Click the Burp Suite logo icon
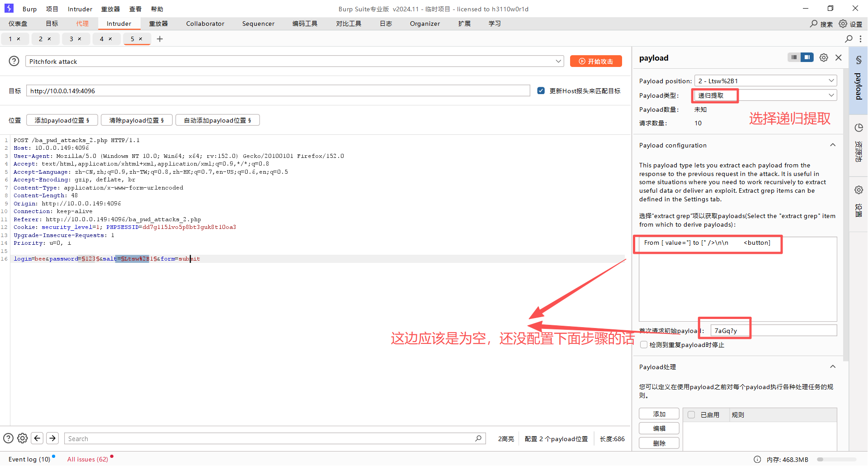 pyautogui.click(x=9, y=8)
